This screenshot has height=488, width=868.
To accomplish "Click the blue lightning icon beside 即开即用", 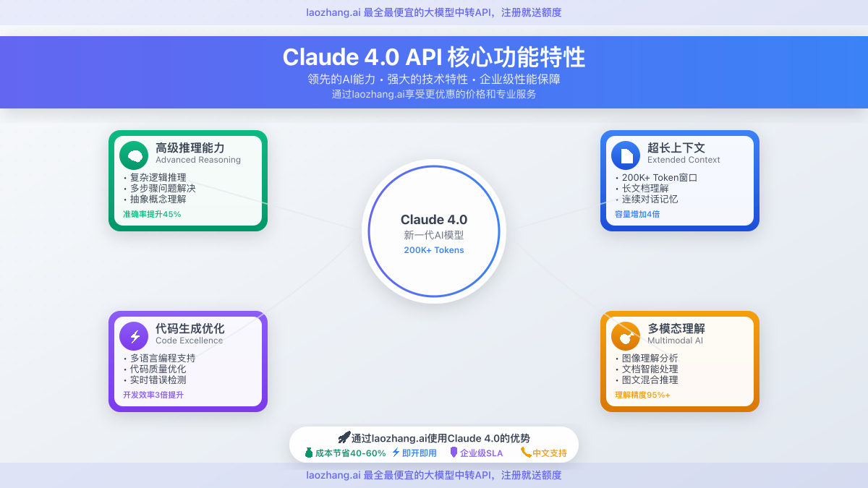I will coord(396,453).
